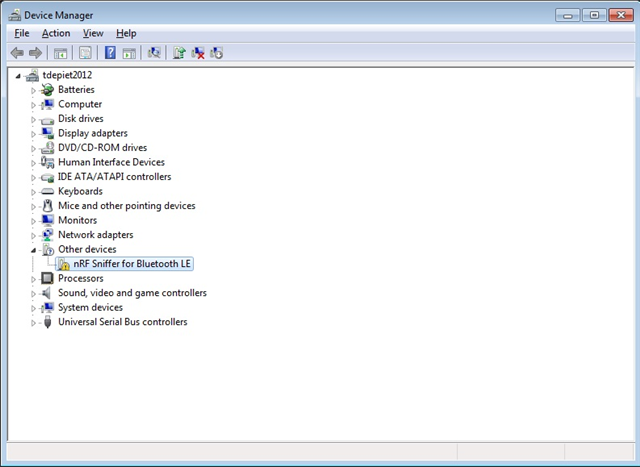Click the Disk drives category icon
640x467 pixels.
[x=47, y=120]
